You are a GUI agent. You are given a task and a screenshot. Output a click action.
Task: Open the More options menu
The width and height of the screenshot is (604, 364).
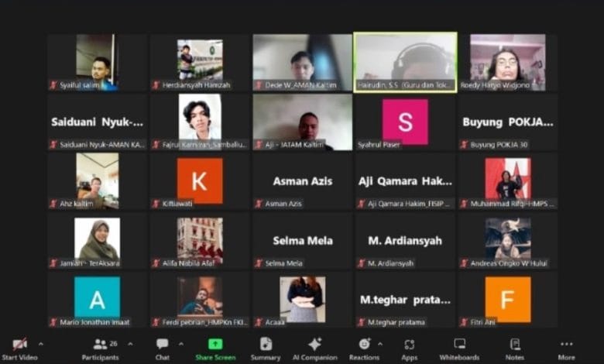point(566,344)
